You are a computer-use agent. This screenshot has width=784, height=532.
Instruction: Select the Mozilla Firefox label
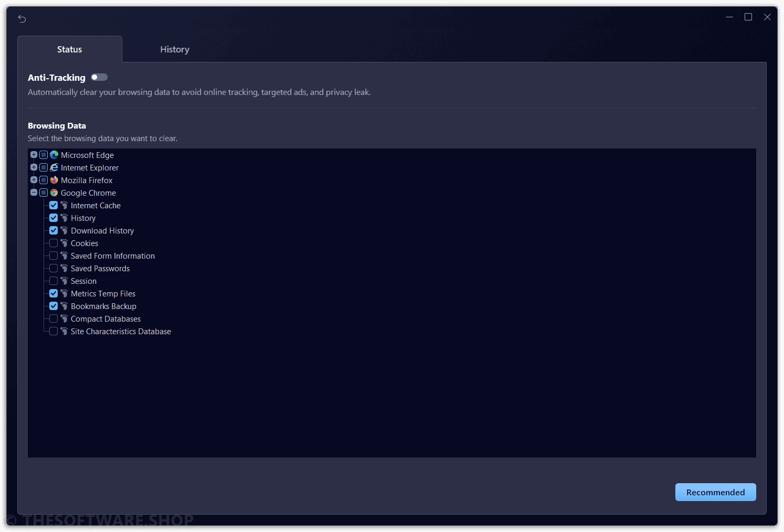87,180
